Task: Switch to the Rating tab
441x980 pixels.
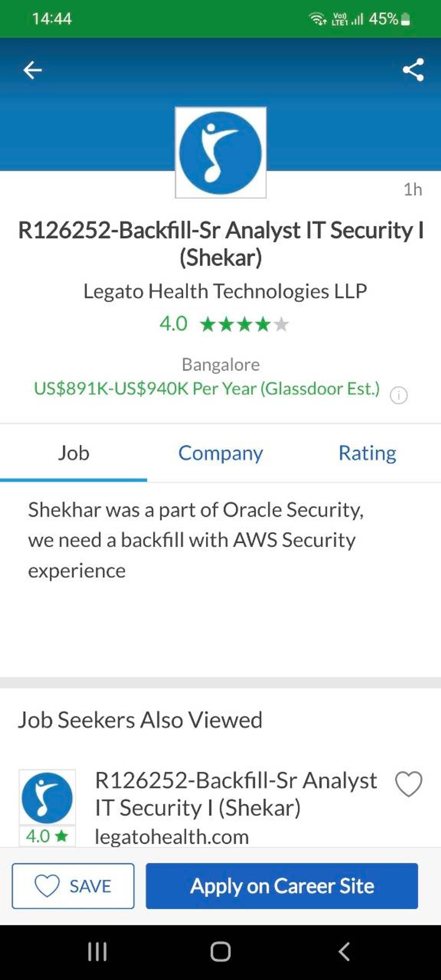Action: (367, 453)
